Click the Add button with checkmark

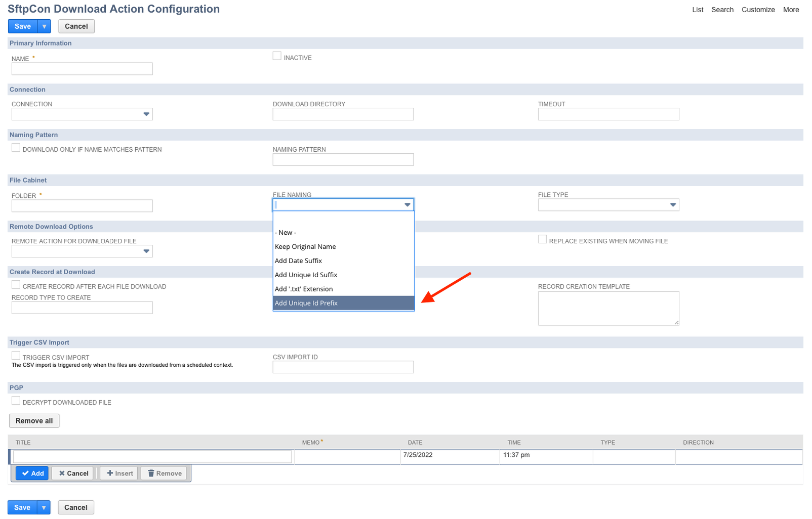click(32, 473)
